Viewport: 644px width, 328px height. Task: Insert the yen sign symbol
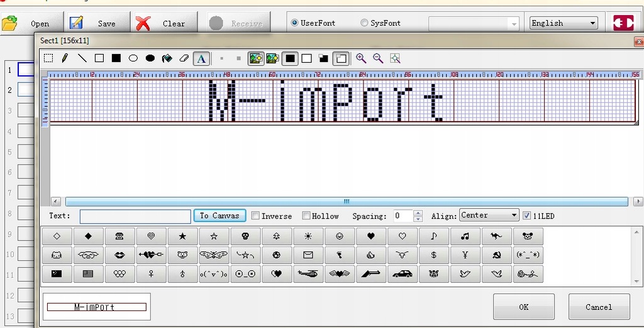pos(465,255)
